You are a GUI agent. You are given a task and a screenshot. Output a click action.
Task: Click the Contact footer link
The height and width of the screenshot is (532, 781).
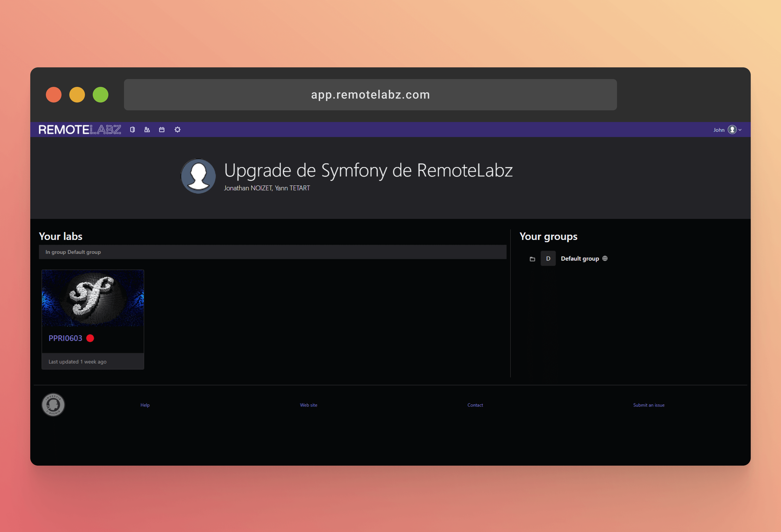[x=475, y=405]
